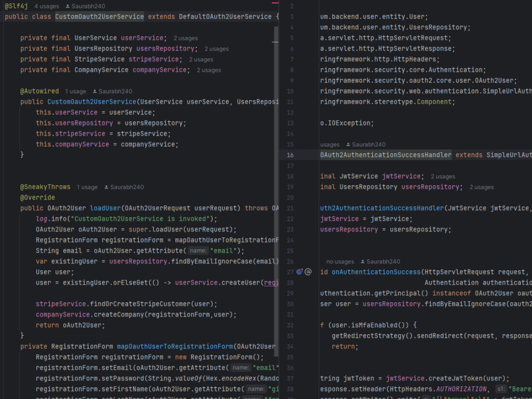The height and width of the screenshot is (399, 532).
Task: Click the createCompany method call
Action: [119, 314]
